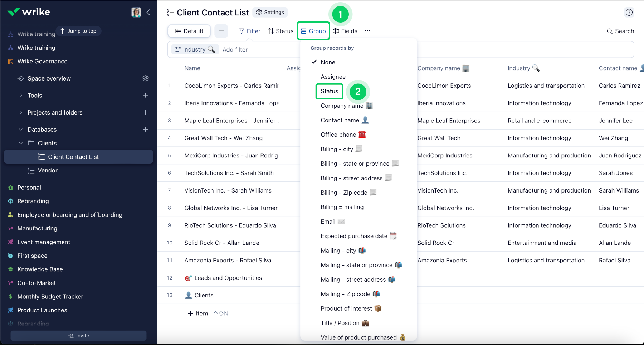Click Jump to top button
The width and height of the screenshot is (644, 345).
(x=78, y=31)
